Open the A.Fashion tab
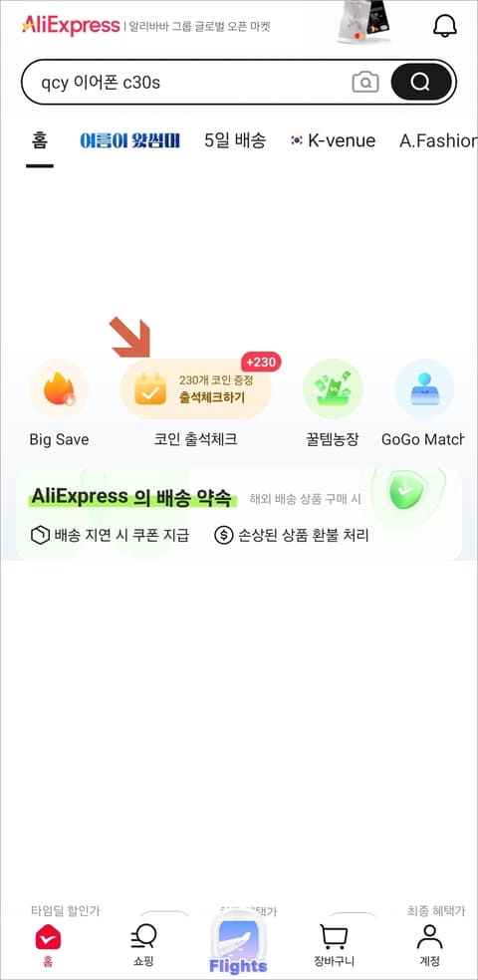This screenshot has width=478, height=980. click(x=438, y=140)
